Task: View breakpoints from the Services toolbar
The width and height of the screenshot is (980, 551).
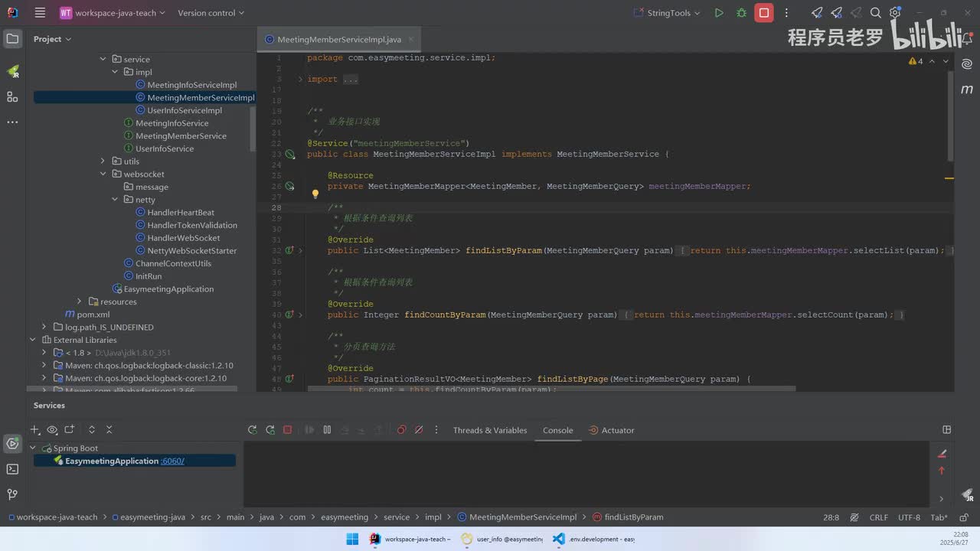Action: 401,430
